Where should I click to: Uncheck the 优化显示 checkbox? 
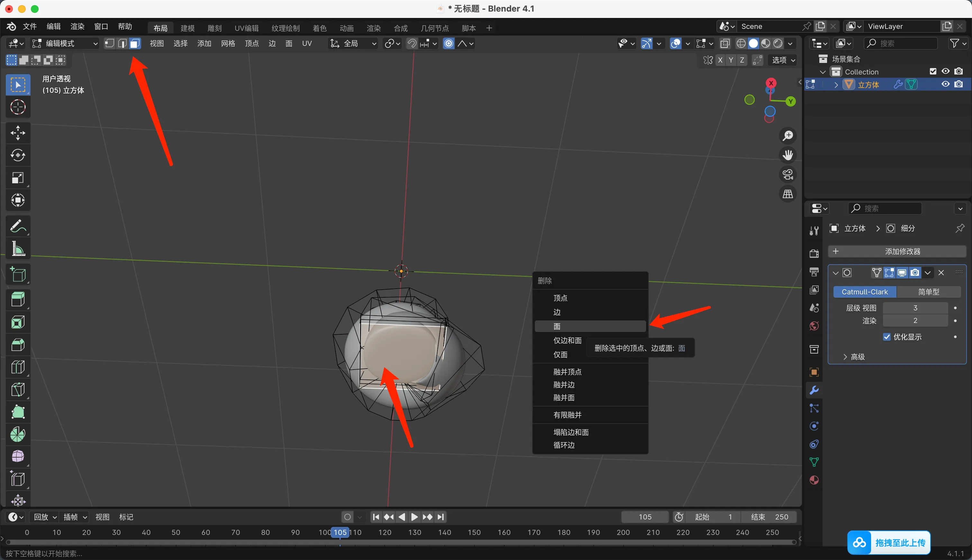click(887, 337)
